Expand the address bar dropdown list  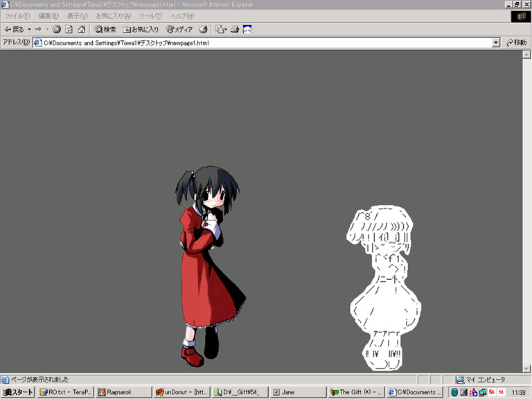(x=496, y=43)
